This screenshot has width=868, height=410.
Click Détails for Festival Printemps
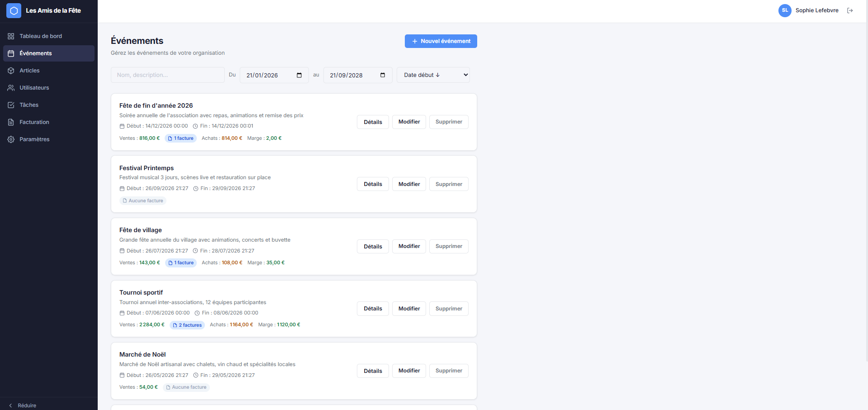coord(373,184)
